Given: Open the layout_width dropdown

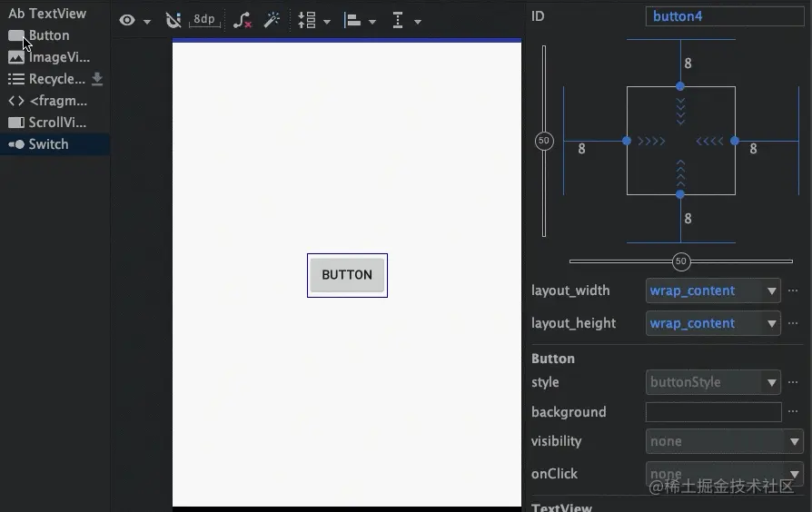Looking at the screenshot, I should point(713,290).
